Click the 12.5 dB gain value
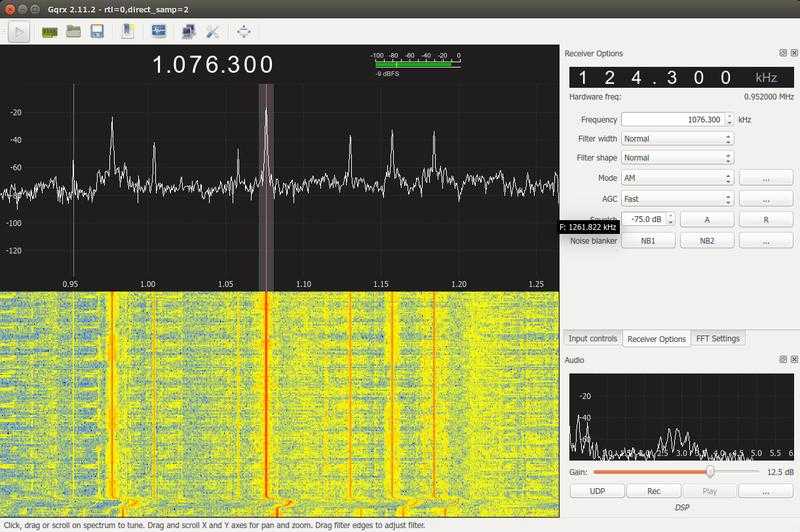The width and height of the screenshot is (800, 532). click(780, 472)
